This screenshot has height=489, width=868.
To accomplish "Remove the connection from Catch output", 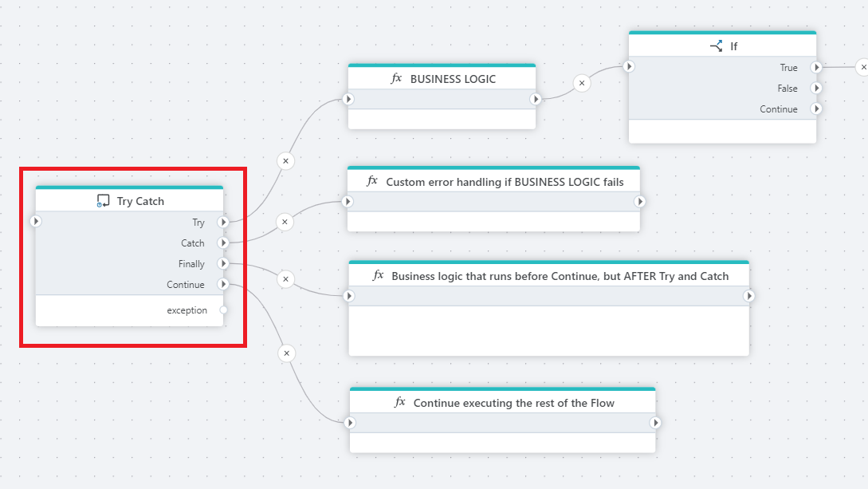I will point(285,222).
